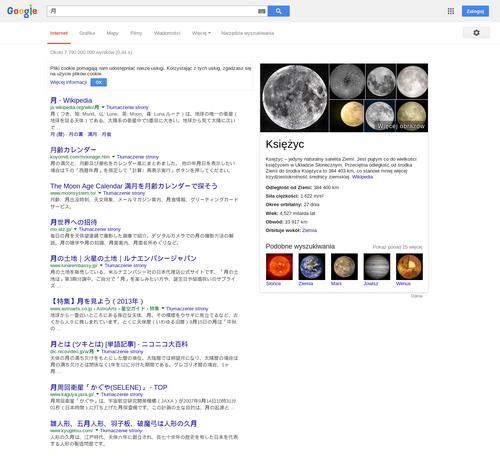Open the on-screen keyboard icon in search box
This screenshot has height=456, width=500.
pos(262,11)
